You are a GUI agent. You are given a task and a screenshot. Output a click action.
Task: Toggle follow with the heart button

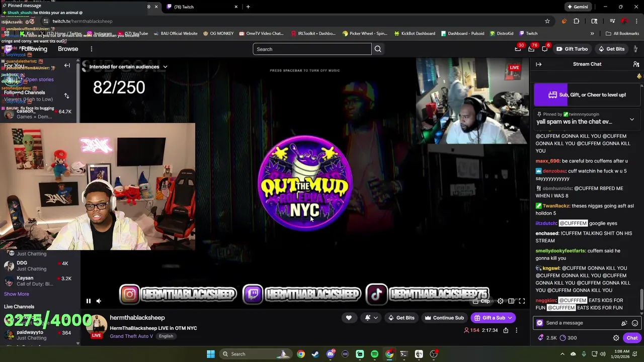point(349,318)
